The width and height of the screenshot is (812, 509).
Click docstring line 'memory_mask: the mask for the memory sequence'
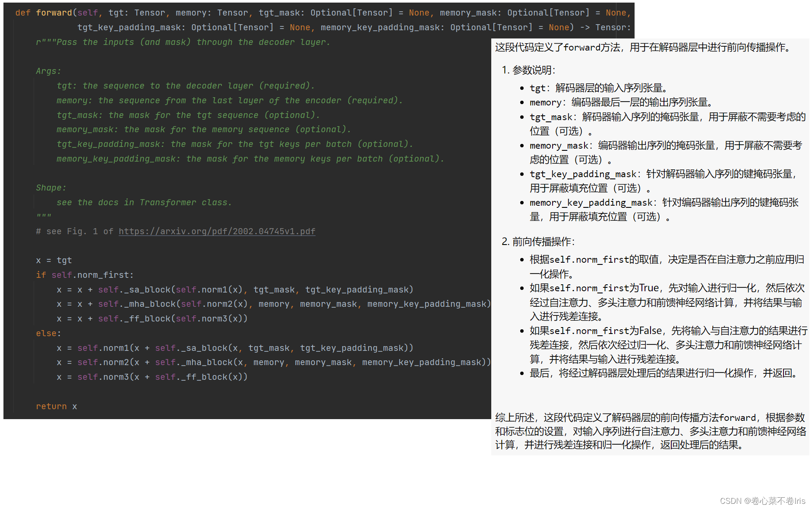click(204, 129)
